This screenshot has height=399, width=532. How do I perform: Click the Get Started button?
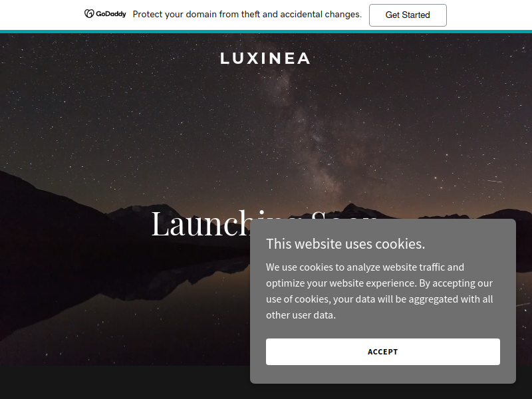tap(408, 15)
